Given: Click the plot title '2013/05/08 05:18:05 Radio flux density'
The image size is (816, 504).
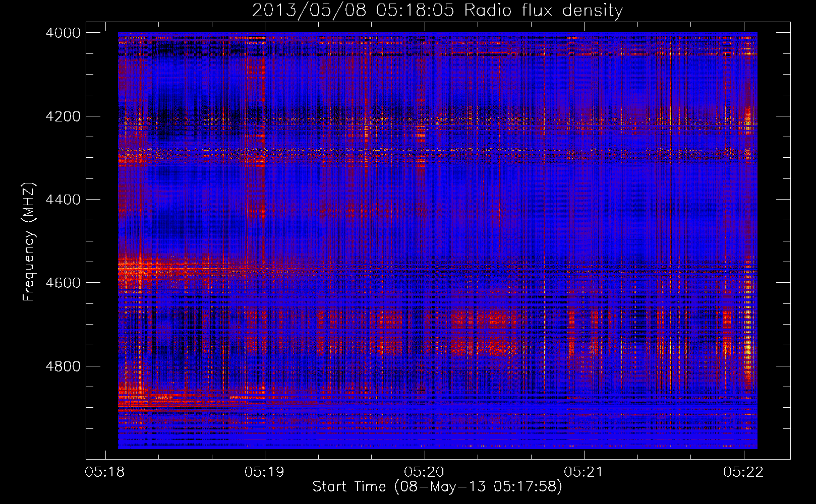Looking at the screenshot, I should 437,10.
